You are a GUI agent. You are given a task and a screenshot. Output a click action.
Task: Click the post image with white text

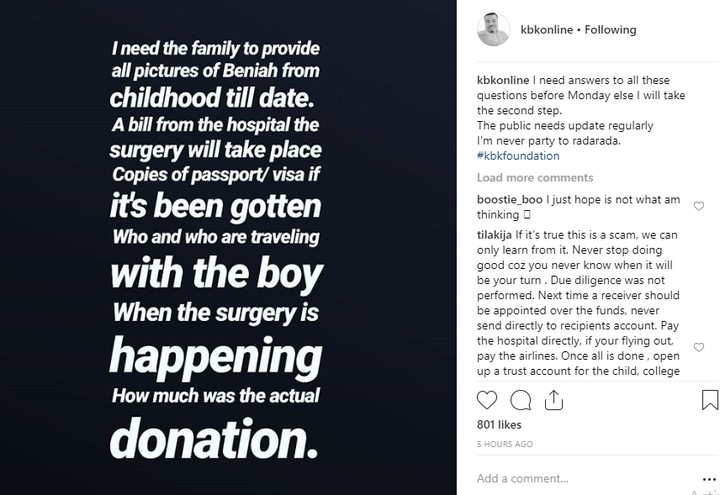point(229,247)
